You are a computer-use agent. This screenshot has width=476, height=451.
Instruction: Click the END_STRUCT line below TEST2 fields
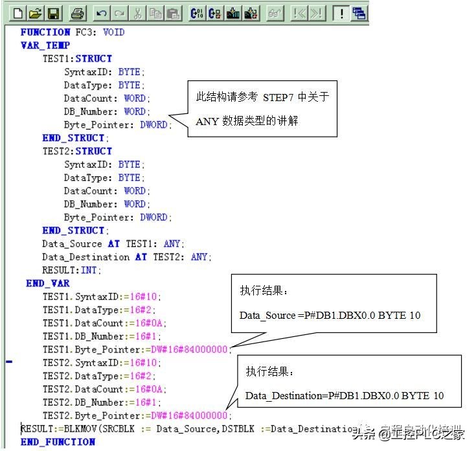[x=75, y=231]
